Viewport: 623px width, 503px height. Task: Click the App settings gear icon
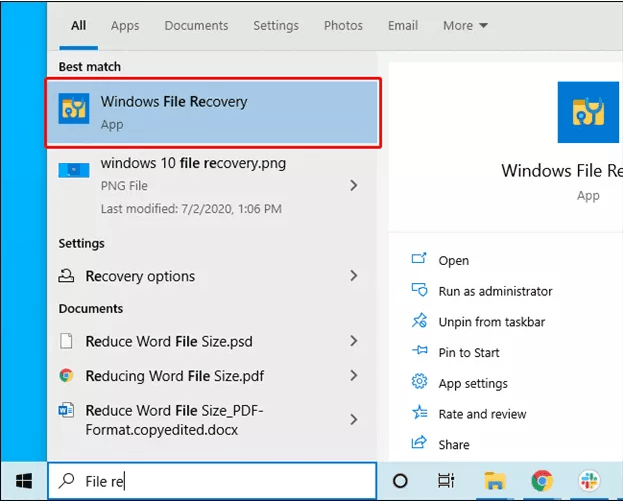point(419,381)
